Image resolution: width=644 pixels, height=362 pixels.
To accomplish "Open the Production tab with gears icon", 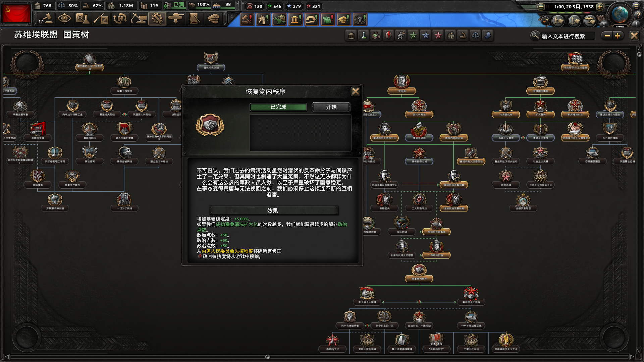I will coord(157,19).
